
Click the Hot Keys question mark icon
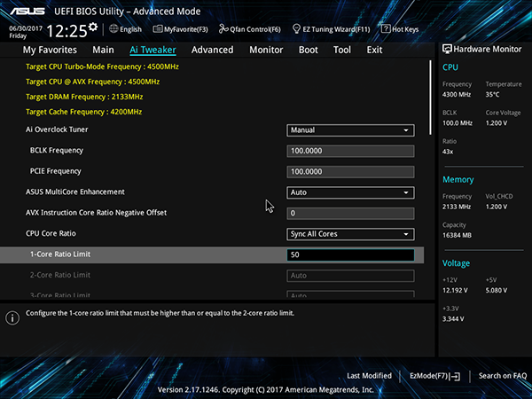[x=386, y=29]
